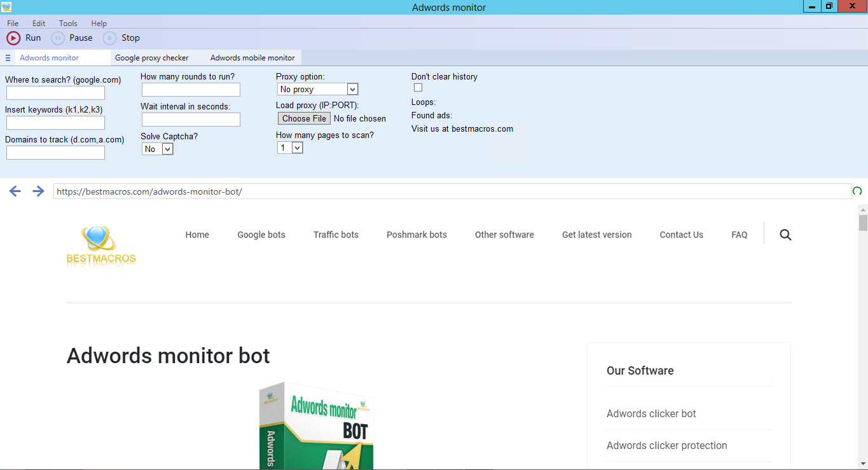Start the bot with the Run icon
Viewport: 868px width, 470px height.
point(13,38)
